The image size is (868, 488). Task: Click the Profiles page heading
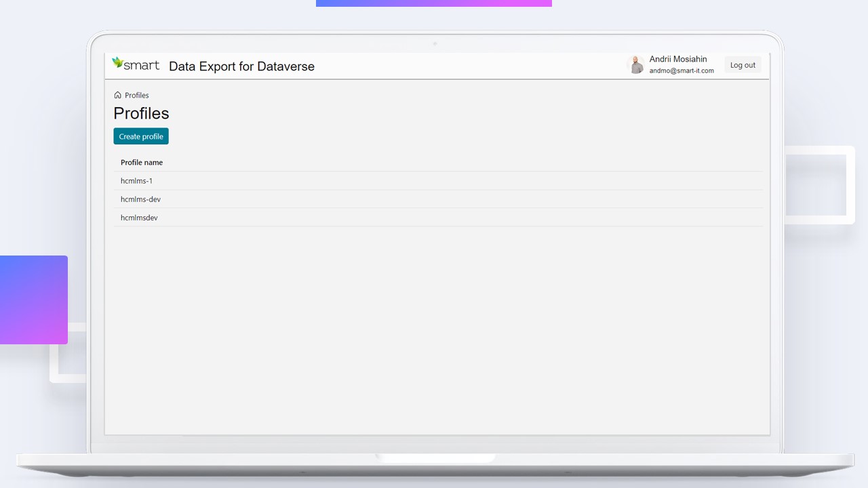[x=141, y=113]
